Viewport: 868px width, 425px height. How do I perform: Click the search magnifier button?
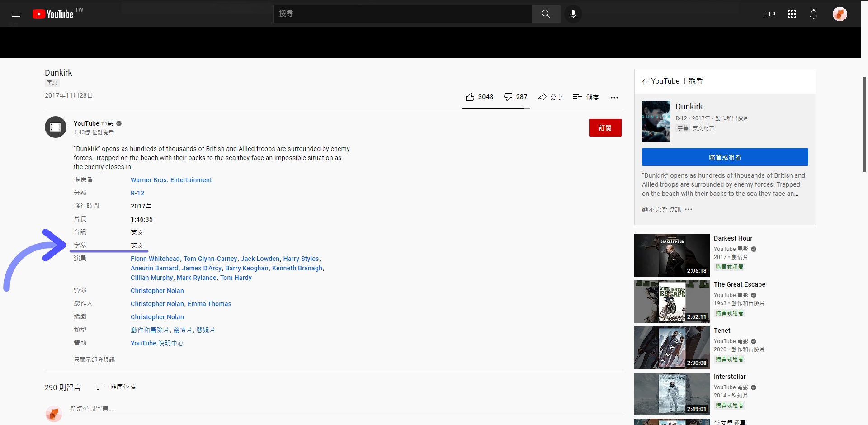tap(546, 14)
